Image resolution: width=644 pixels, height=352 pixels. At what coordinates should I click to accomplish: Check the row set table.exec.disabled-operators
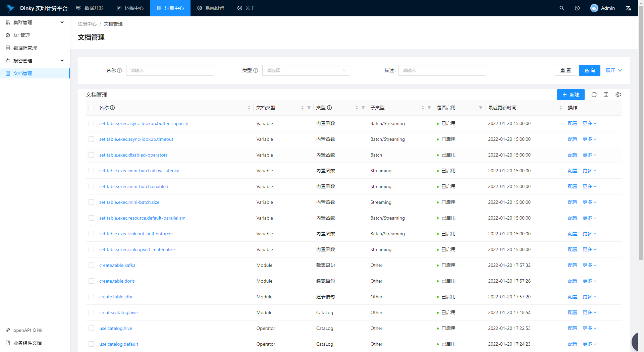coord(91,155)
